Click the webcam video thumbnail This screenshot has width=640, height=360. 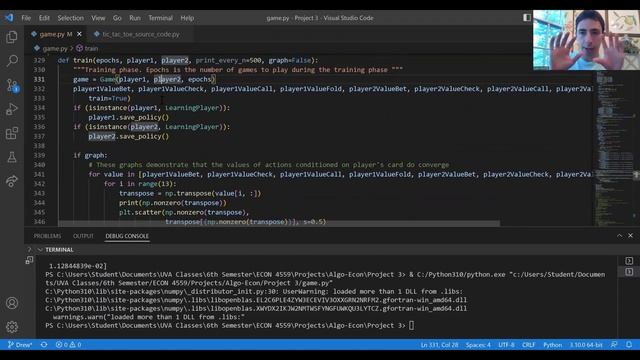click(x=586, y=40)
